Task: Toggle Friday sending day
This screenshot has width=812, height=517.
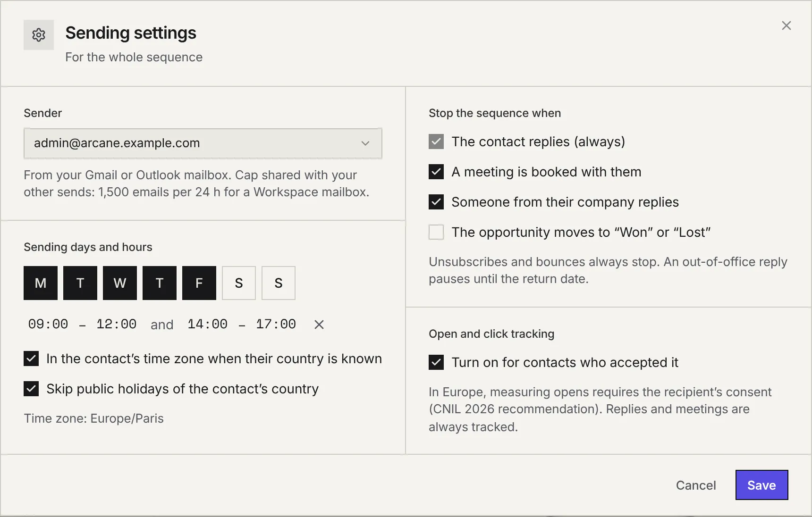Action: click(199, 283)
